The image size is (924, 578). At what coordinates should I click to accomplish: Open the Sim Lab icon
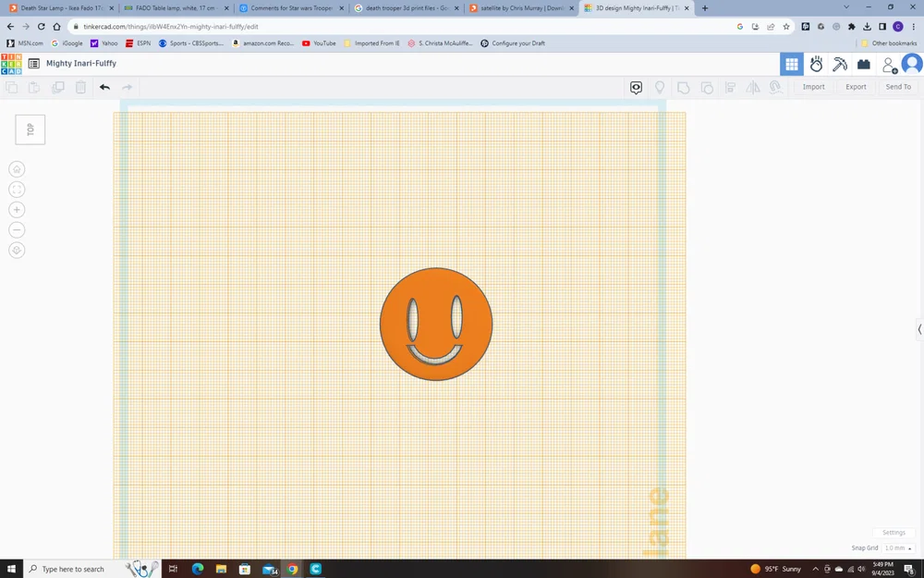816,65
